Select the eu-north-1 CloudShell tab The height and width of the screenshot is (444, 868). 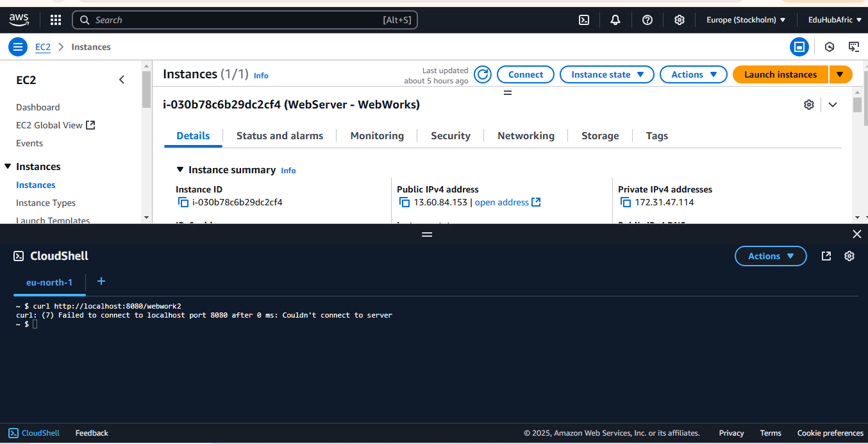click(49, 282)
